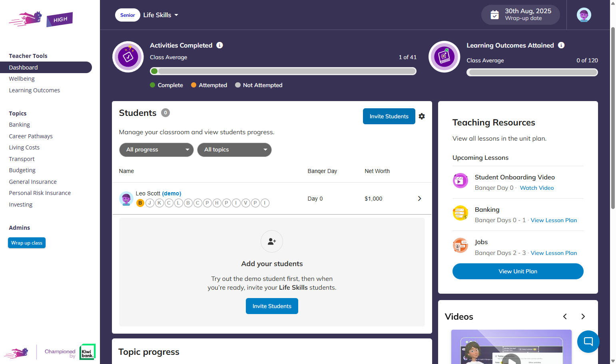Open View Lesson Plan for Jobs
This screenshot has height=364, width=616.
pyautogui.click(x=554, y=253)
